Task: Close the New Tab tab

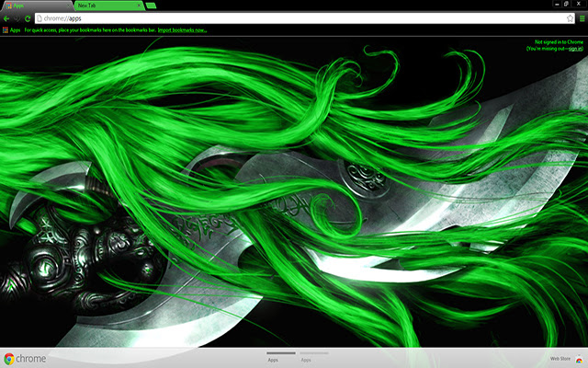Action: pyautogui.click(x=139, y=6)
